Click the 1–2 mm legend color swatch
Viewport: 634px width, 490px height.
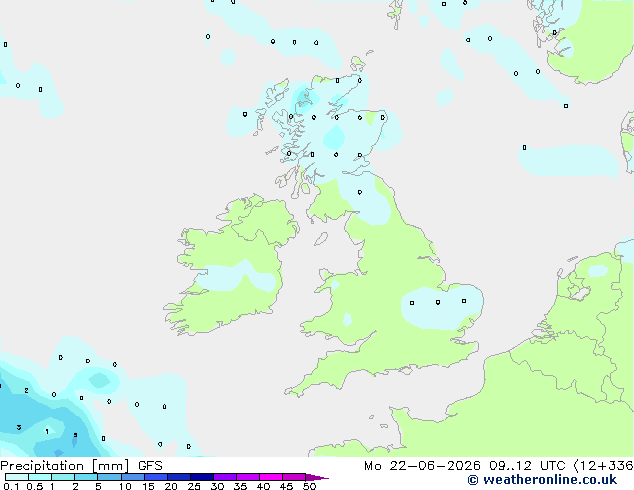pyautogui.click(x=63, y=477)
